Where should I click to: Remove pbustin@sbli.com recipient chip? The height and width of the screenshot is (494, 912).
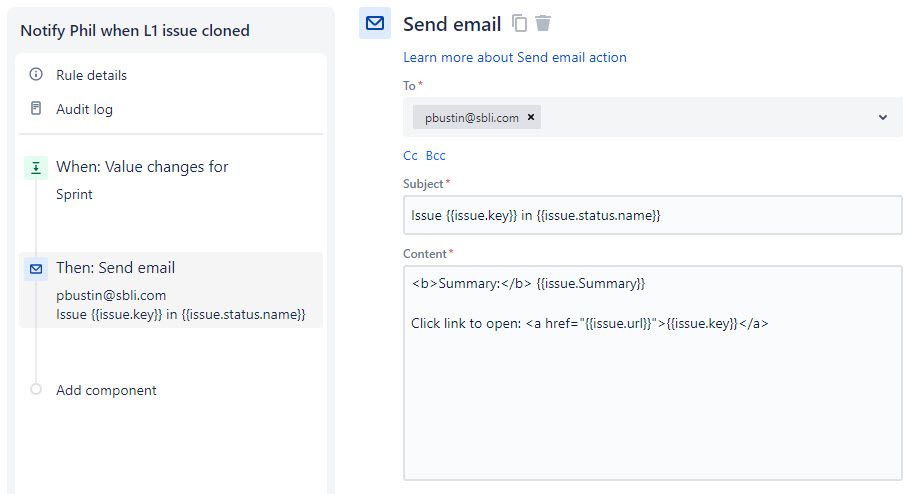coord(531,117)
